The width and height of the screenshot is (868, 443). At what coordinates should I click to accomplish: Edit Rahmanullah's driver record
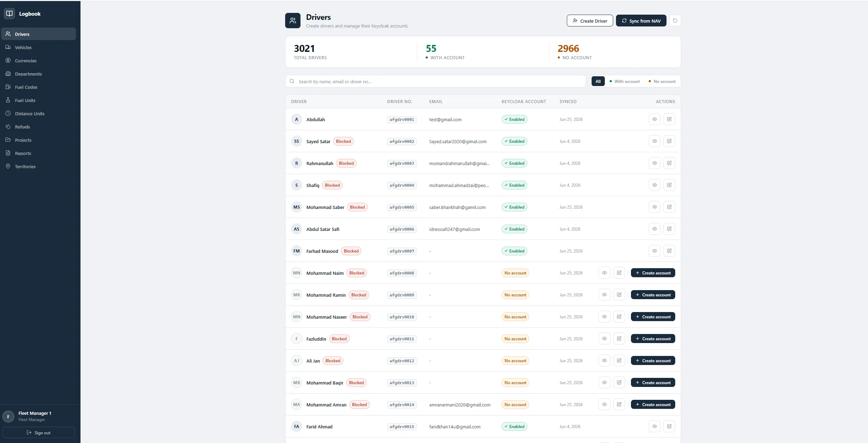click(669, 163)
